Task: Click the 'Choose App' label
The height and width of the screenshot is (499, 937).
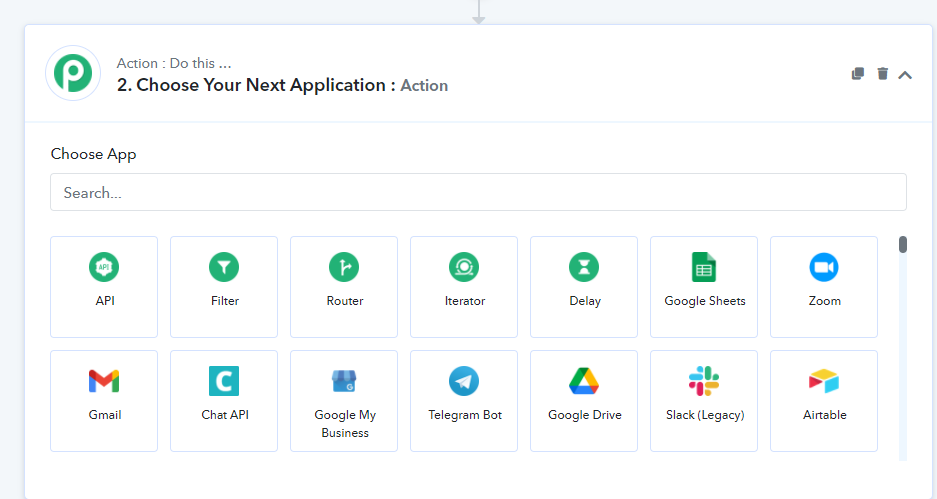Action: click(x=93, y=154)
